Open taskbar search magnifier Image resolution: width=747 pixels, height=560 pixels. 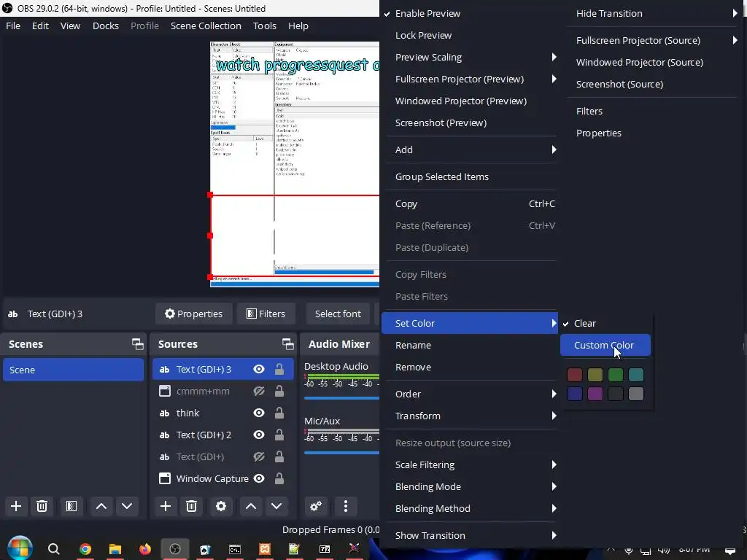[54, 550]
